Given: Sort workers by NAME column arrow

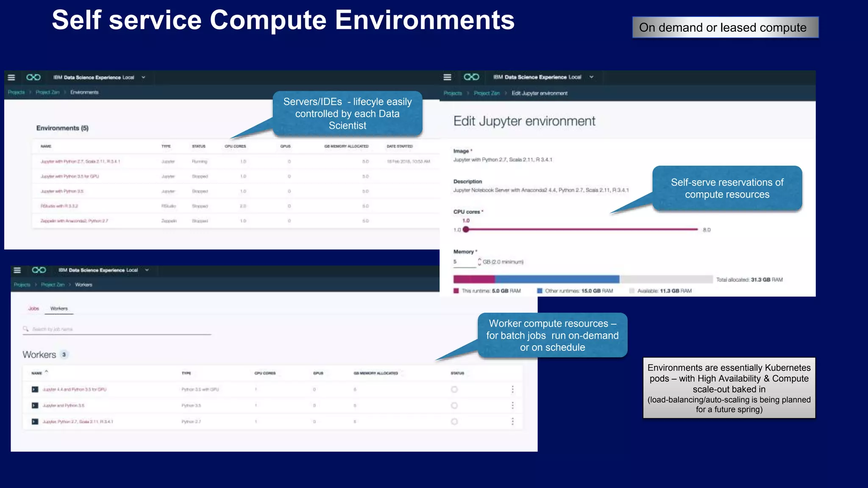Looking at the screenshot, I should tap(47, 372).
